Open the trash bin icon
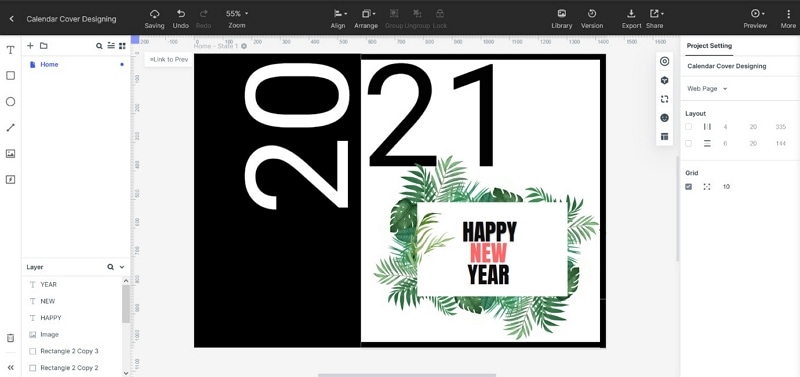 [x=10, y=338]
